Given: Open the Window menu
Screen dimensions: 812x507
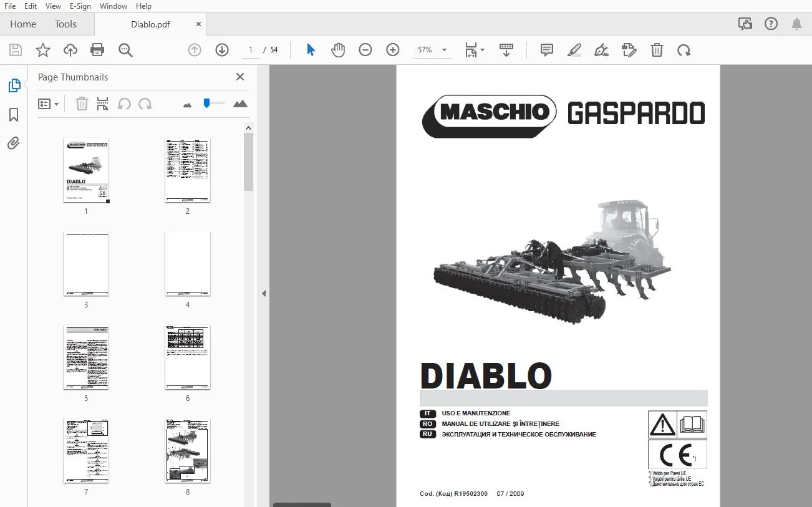Looking at the screenshot, I should [x=114, y=6].
